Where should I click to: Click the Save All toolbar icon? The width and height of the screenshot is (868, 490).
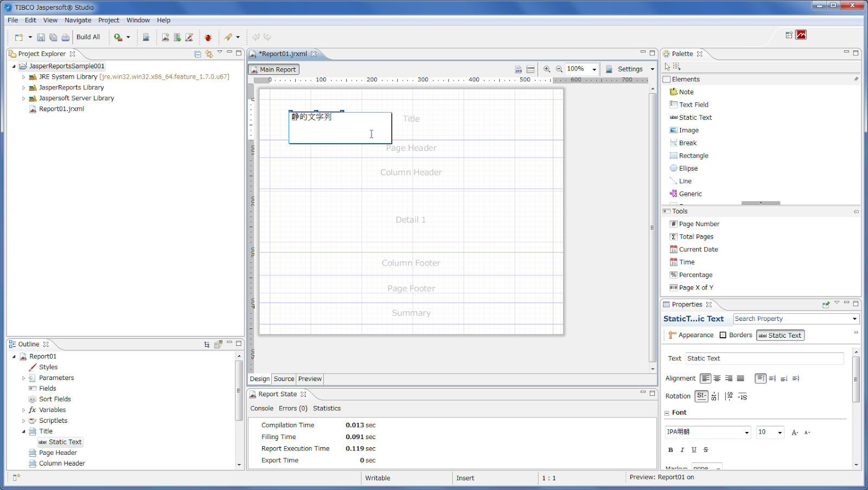53,37
